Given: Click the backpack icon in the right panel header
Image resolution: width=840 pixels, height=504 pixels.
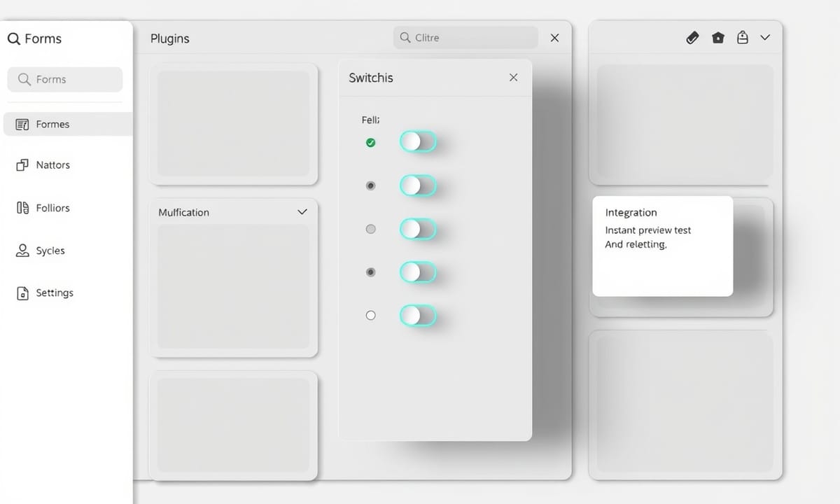Looking at the screenshot, I should pos(743,38).
